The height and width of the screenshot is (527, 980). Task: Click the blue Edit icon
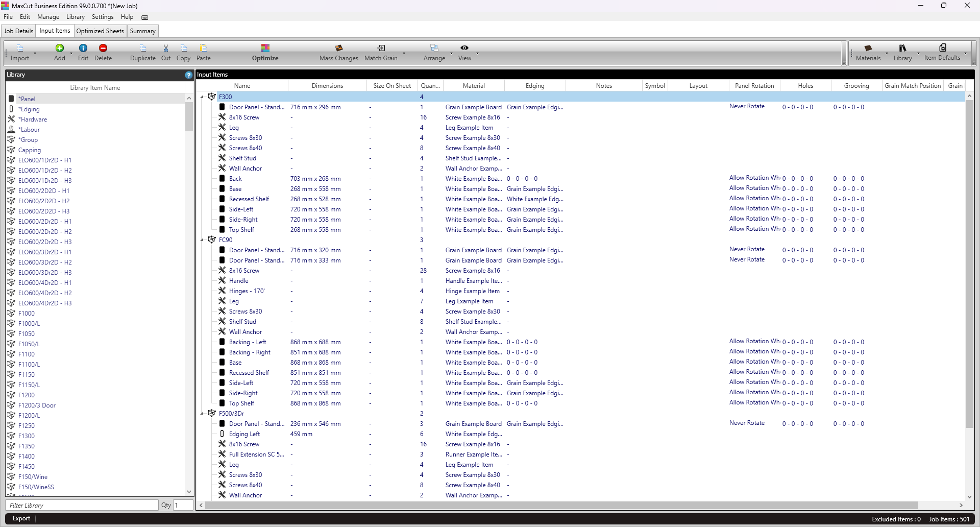coord(83,48)
